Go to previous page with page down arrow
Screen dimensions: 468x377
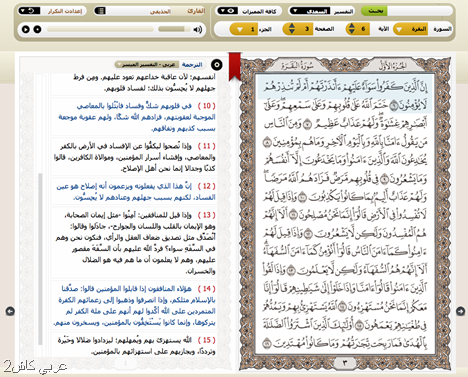(x=292, y=32)
